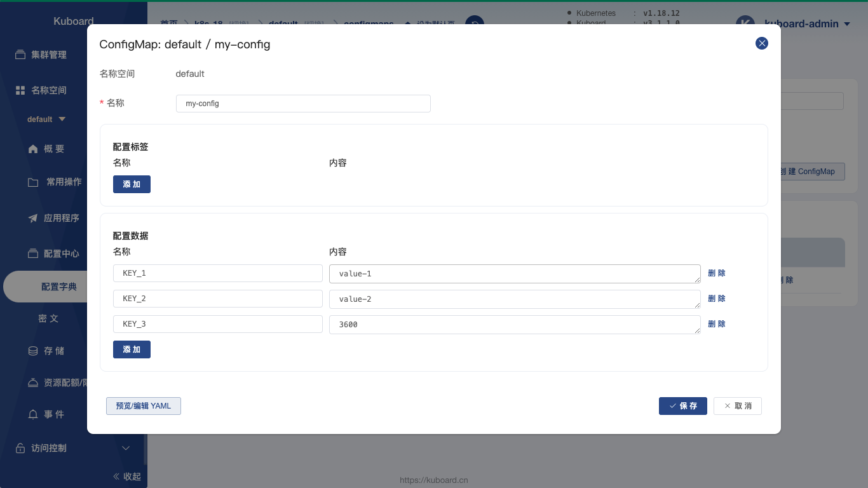Expand 配置中心 menu in sidebar

point(62,254)
